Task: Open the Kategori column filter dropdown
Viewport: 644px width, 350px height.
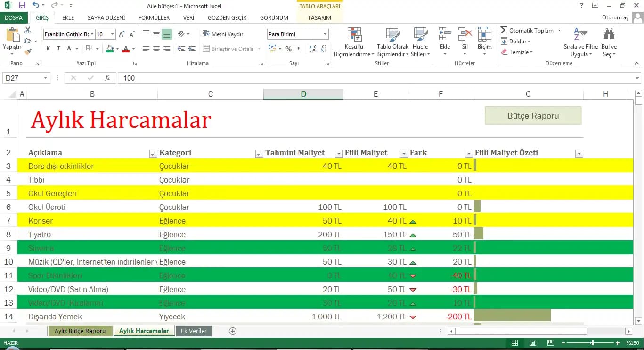Action: (x=259, y=153)
